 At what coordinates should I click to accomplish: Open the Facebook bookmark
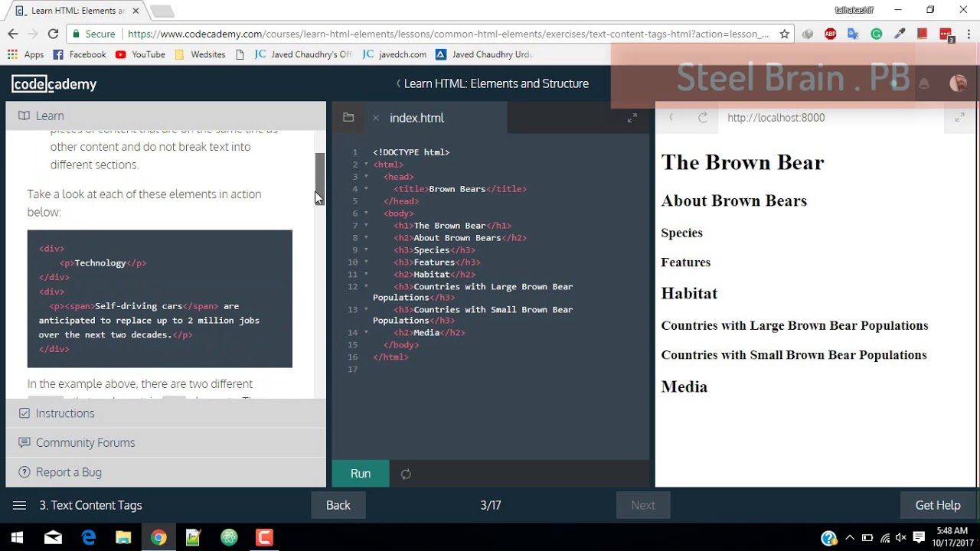(80, 54)
